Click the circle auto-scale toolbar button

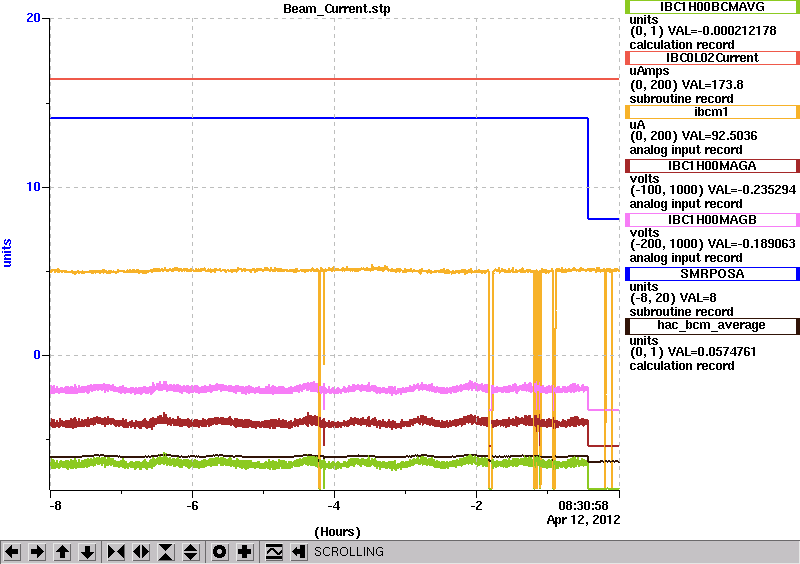click(220, 552)
